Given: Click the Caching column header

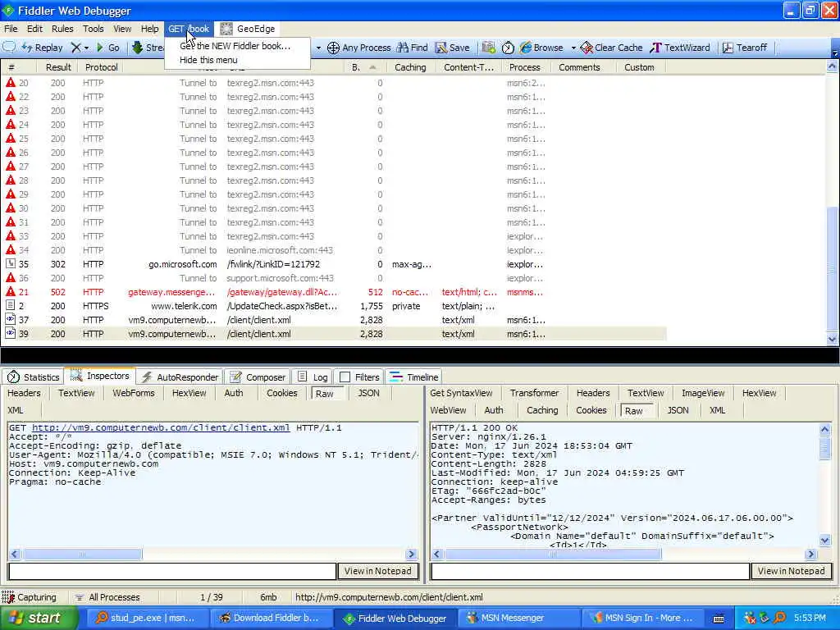Looking at the screenshot, I should [x=410, y=67].
